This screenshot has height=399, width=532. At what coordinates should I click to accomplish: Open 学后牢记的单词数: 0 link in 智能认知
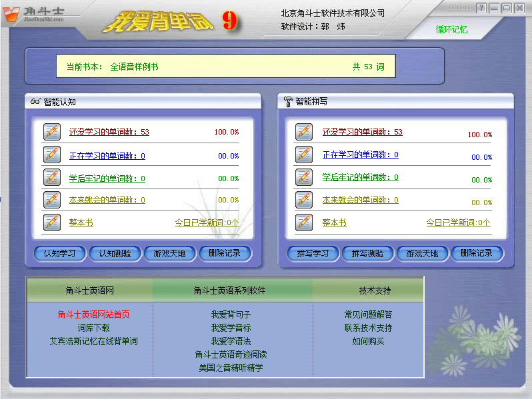(107, 179)
